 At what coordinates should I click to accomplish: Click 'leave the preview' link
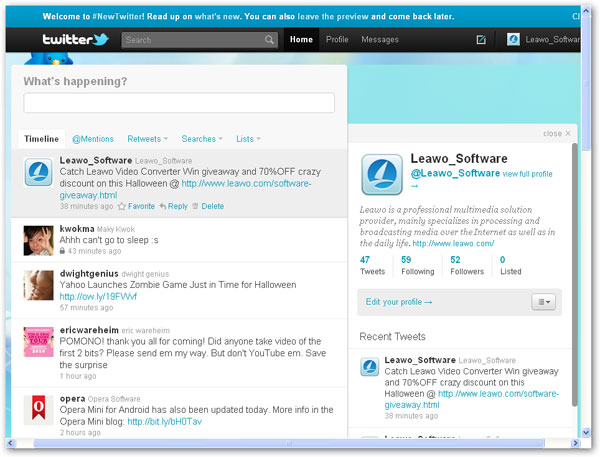[x=333, y=16]
